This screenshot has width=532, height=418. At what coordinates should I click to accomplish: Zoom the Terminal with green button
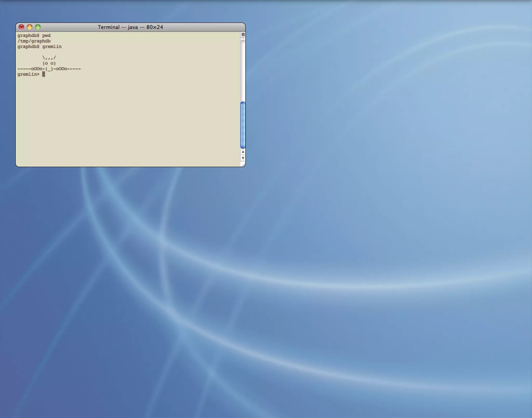(x=38, y=27)
